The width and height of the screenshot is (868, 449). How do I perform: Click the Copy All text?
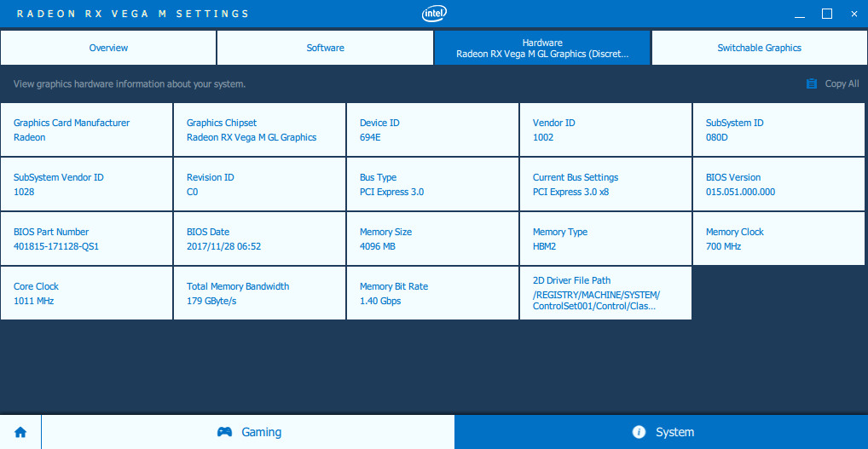pos(842,84)
